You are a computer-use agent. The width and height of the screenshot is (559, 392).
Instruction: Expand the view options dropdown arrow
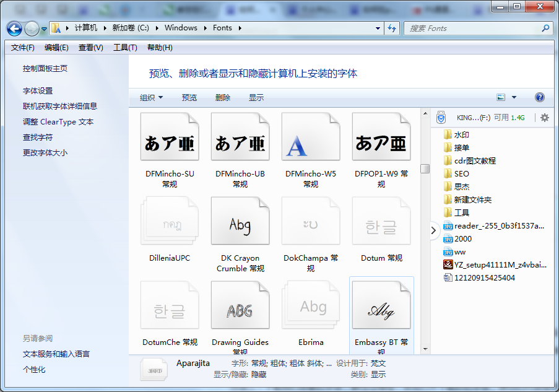coord(514,97)
